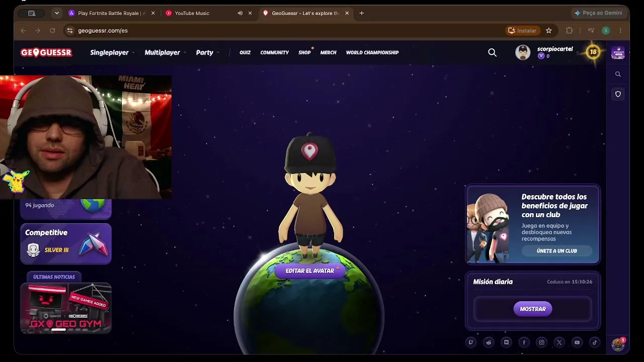Open the tab search dropdown arrow
This screenshot has height=362, width=644.
(x=57, y=13)
